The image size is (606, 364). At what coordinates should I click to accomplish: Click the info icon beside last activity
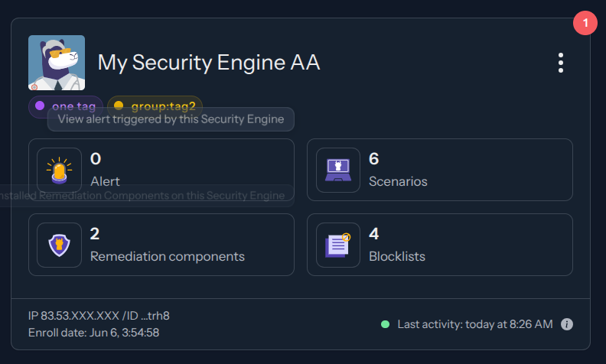coord(567,324)
